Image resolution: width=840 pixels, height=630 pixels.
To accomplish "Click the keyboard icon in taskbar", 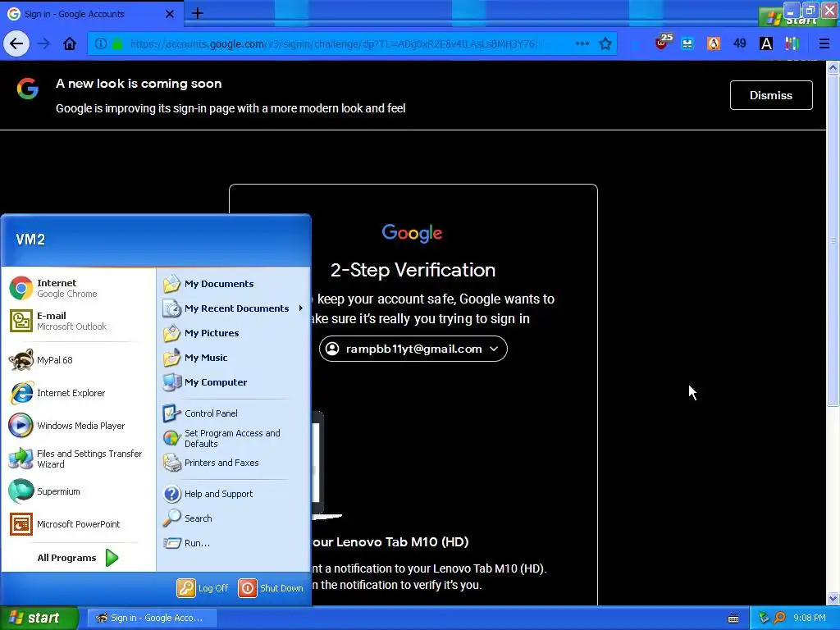I will click(733, 619).
